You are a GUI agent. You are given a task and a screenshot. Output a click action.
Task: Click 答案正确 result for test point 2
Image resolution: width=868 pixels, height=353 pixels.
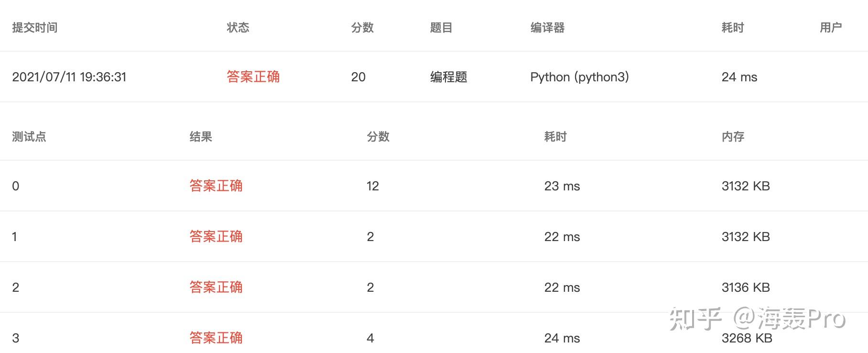pos(216,287)
